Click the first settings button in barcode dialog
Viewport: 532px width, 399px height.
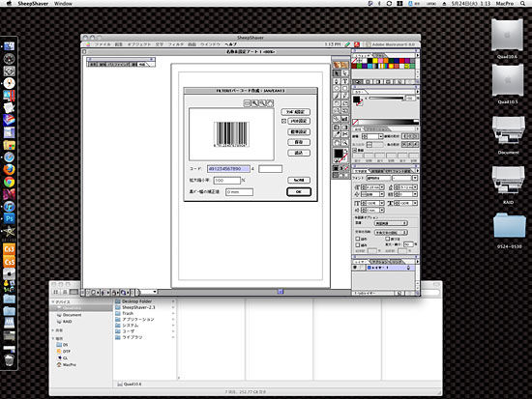click(x=296, y=112)
